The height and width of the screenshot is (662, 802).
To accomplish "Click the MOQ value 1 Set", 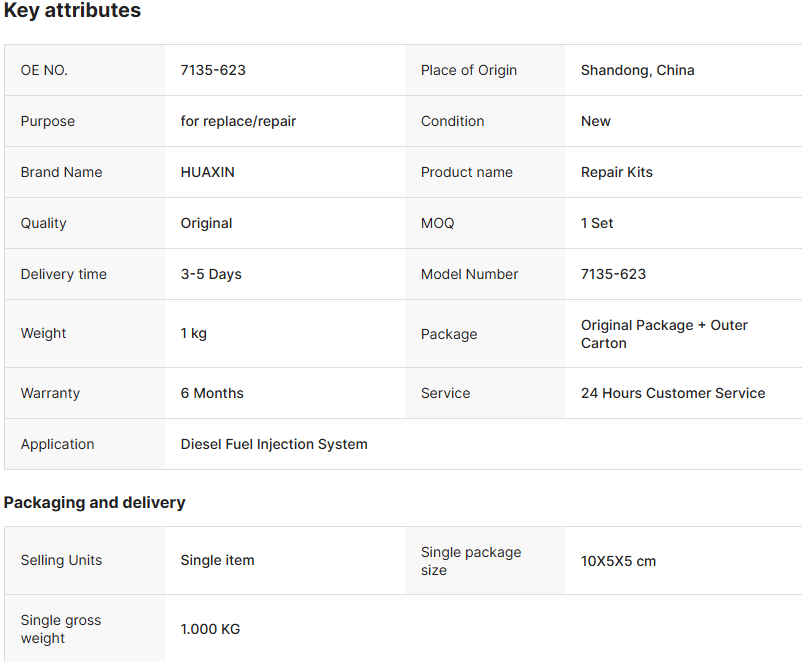I will tap(597, 224).
